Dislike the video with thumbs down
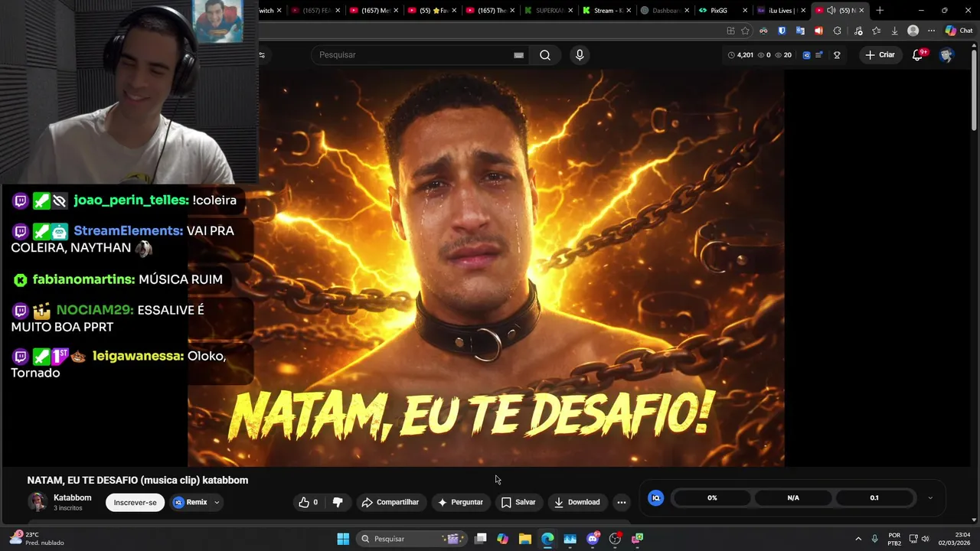 tap(338, 502)
